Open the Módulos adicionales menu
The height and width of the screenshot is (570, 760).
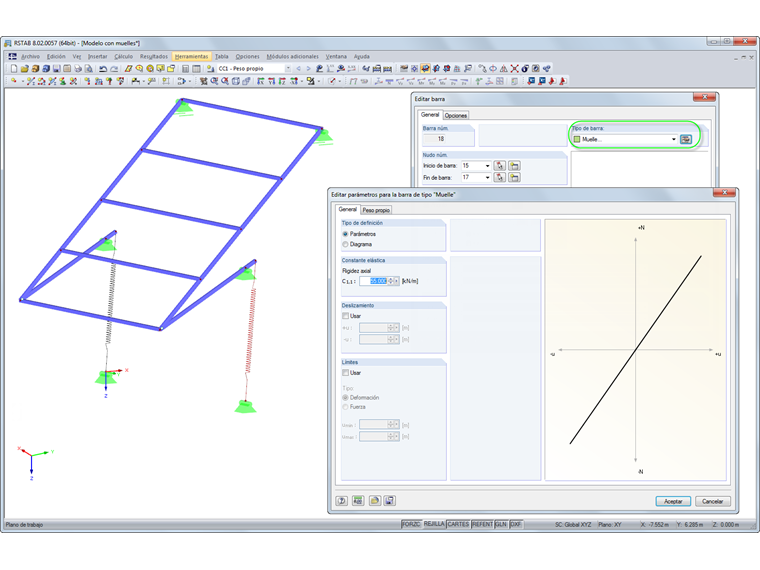point(292,57)
